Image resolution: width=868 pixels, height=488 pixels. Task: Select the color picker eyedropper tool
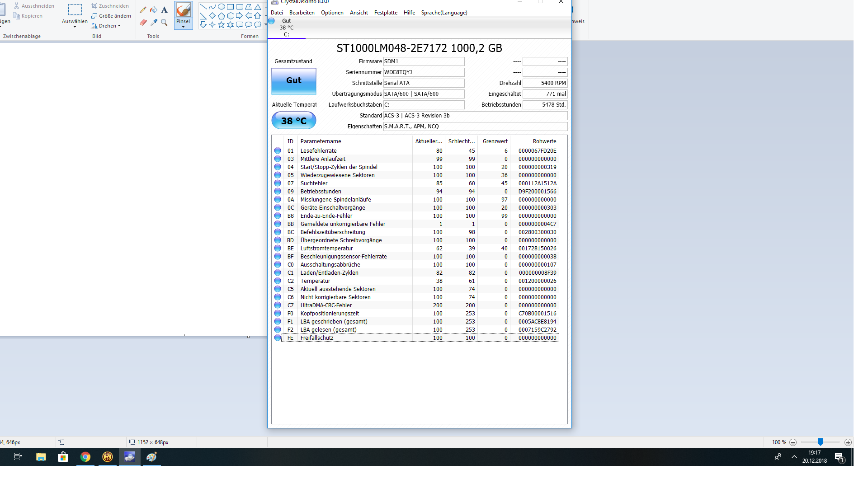pyautogui.click(x=154, y=22)
